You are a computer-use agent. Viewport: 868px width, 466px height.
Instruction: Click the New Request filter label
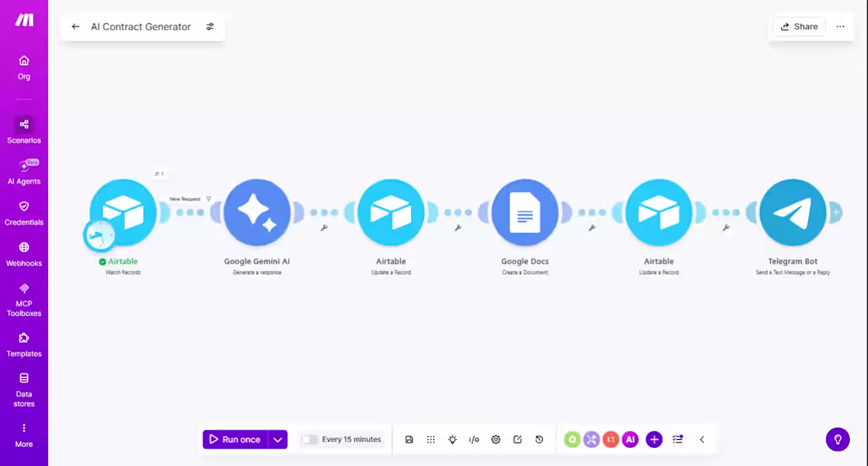(x=185, y=199)
